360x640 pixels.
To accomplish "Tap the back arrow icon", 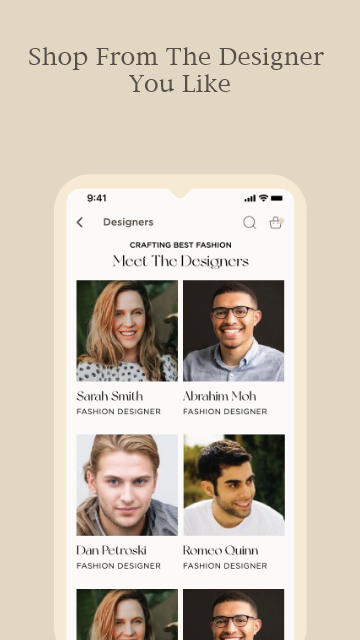I will coord(80,222).
